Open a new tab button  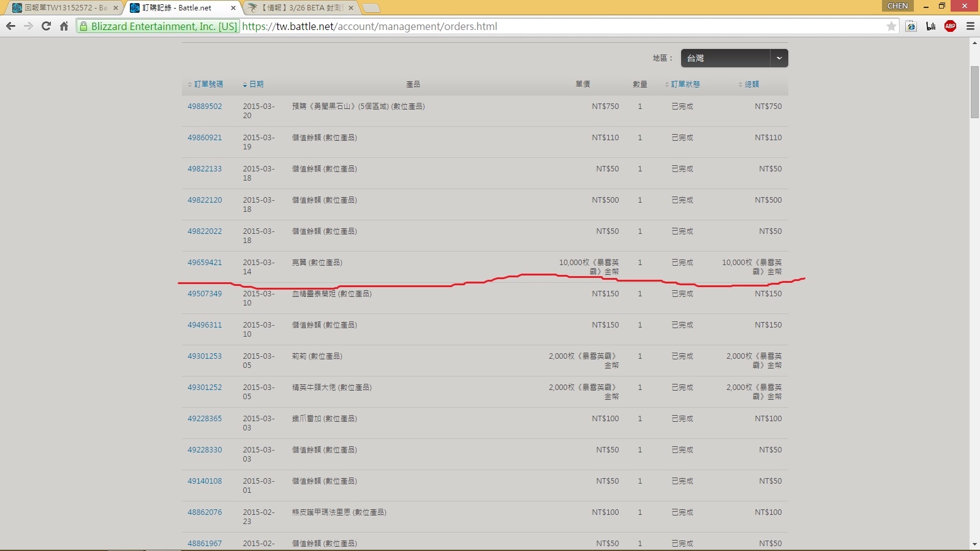[371, 8]
